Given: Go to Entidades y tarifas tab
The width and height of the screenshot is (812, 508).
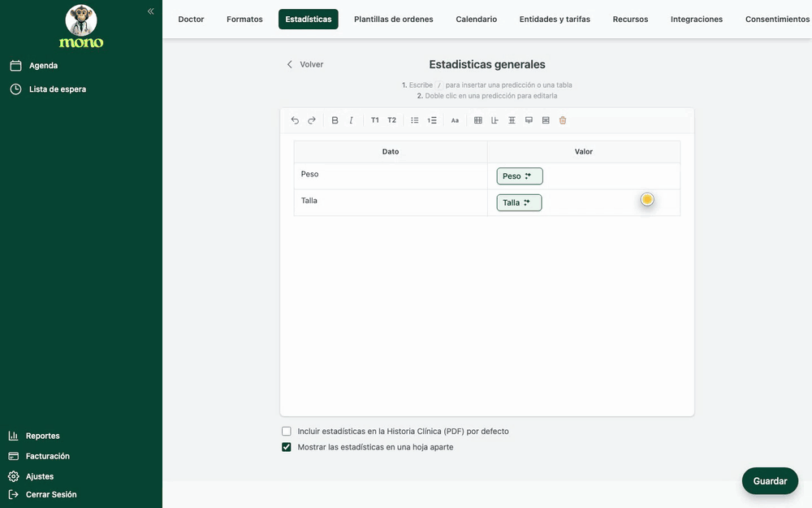Looking at the screenshot, I should [x=555, y=20].
